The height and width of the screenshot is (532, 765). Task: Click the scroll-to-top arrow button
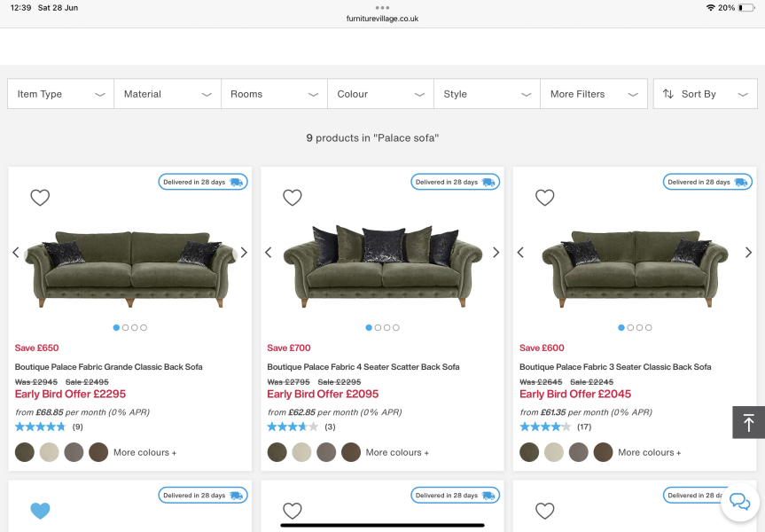[748, 423]
